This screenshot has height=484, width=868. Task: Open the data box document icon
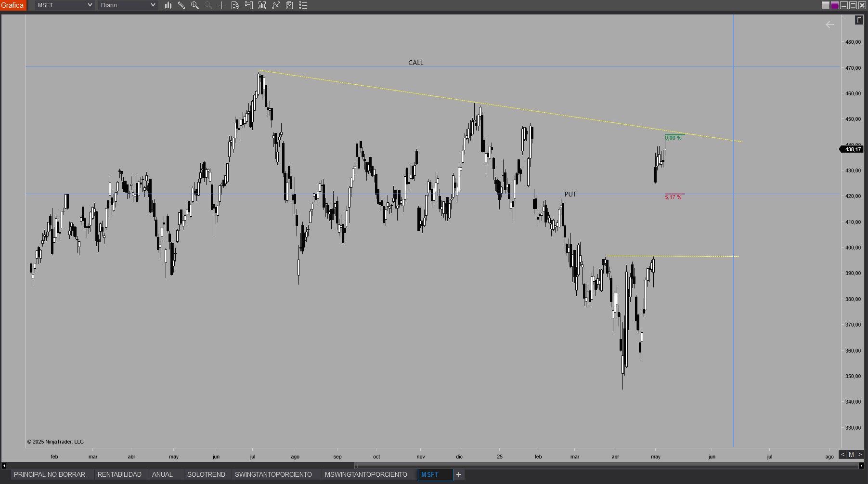click(x=235, y=5)
